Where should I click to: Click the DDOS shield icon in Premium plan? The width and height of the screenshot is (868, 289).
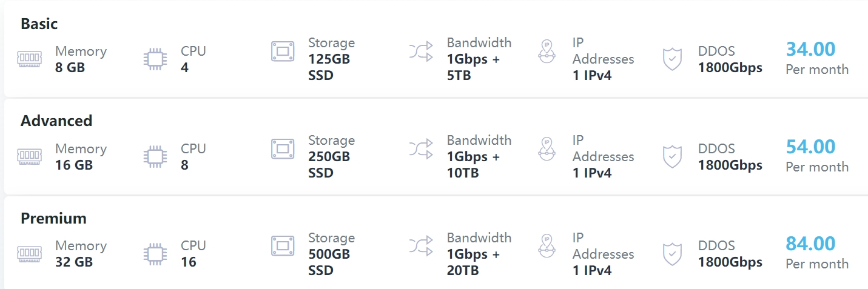(x=673, y=254)
